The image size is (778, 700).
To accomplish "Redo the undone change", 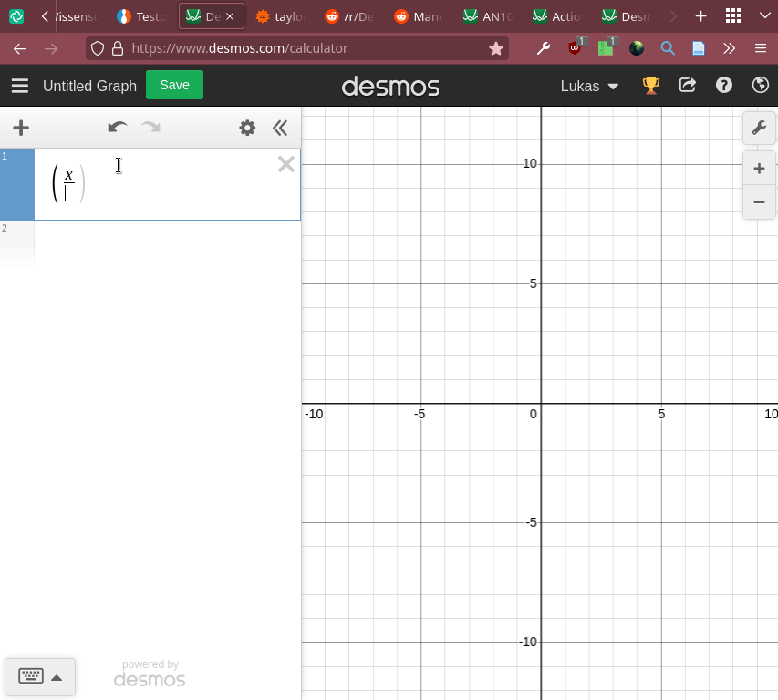I will coord(150,128).
